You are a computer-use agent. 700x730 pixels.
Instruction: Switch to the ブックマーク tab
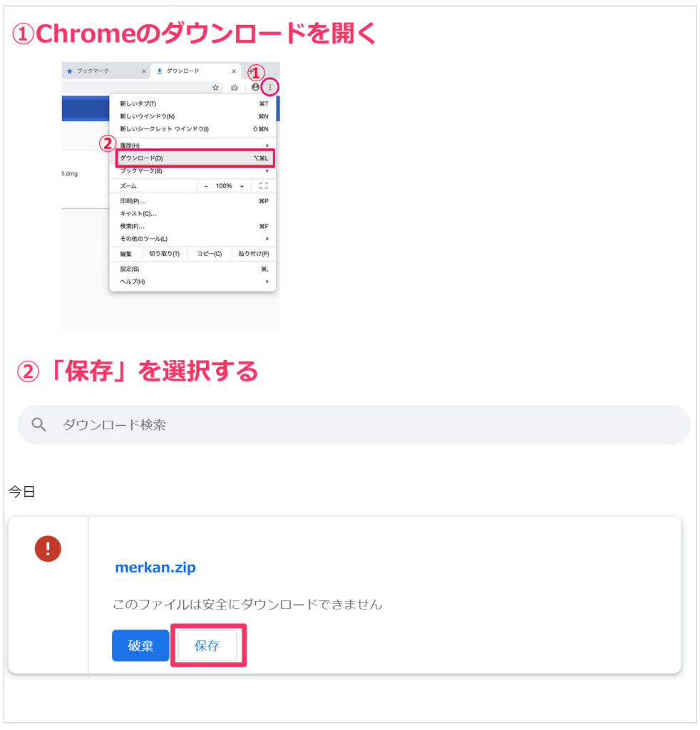100,71
